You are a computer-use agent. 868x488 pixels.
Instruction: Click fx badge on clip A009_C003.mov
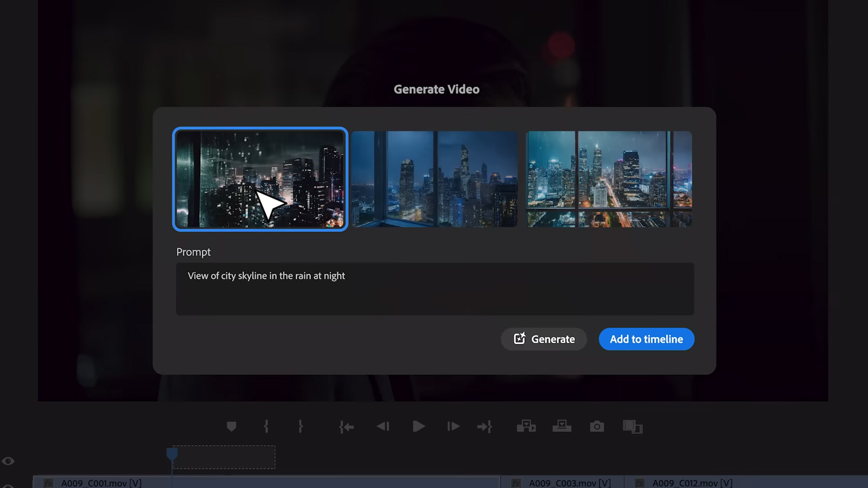516,483
